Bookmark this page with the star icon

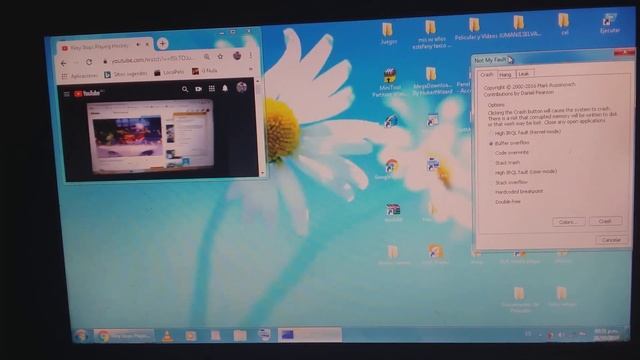(220, 57)
